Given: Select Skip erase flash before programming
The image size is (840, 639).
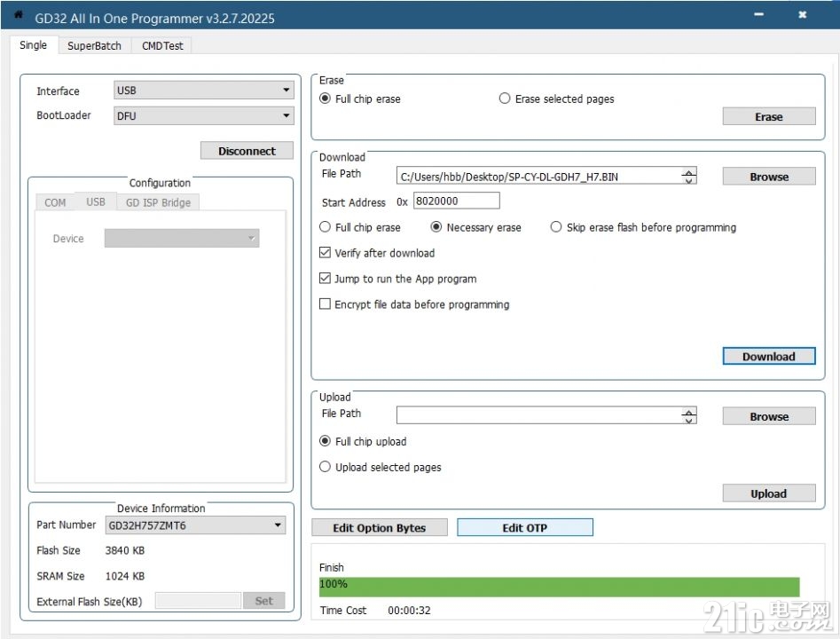Looking at the screenshot, I should point(643,227).
